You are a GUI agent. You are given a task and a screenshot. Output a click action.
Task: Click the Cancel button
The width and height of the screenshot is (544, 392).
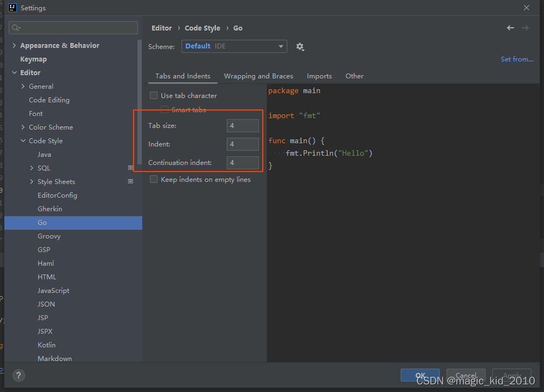pos(466,375)
